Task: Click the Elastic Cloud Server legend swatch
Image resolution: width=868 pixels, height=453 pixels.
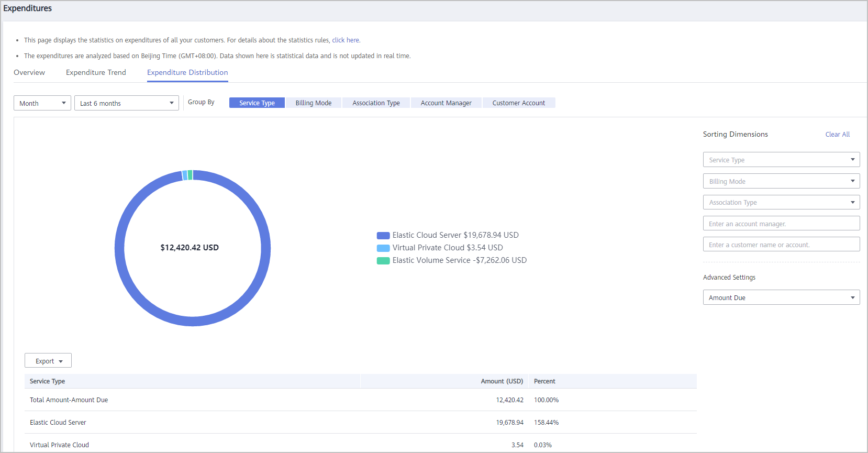Action: (383, 236)
